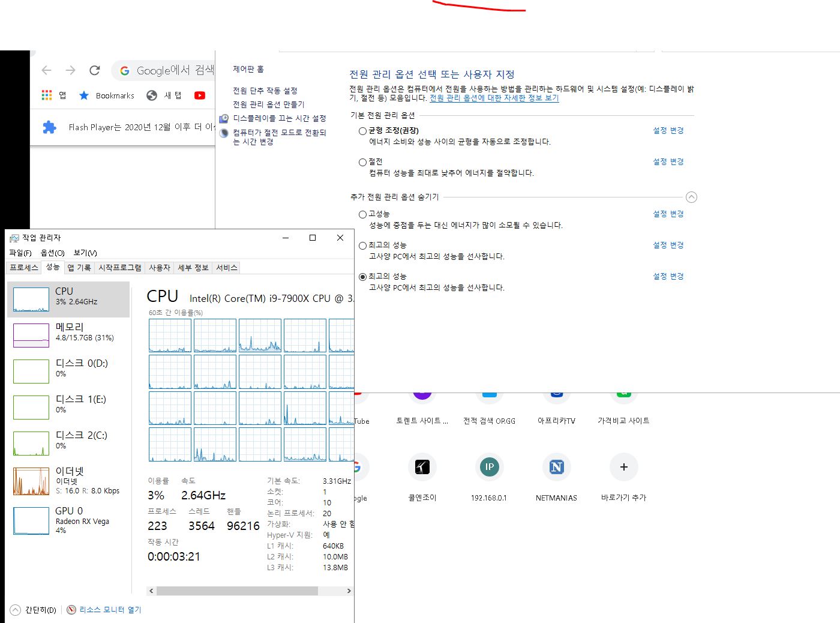Open the new tab globe bookmark
The height and width of the screenshot is (623, 840).
(x=152, y=95)
